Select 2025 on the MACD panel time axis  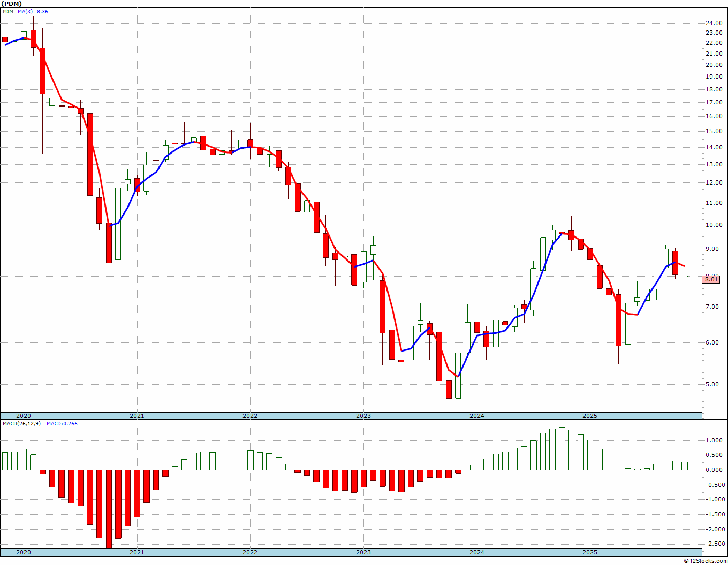[x=589, y=552]
